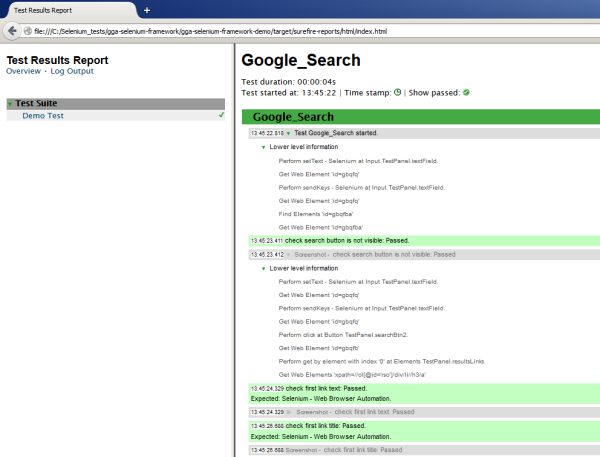Collapse the Test Suite tree section
600x457 pixels.
(x=11, y=104)
